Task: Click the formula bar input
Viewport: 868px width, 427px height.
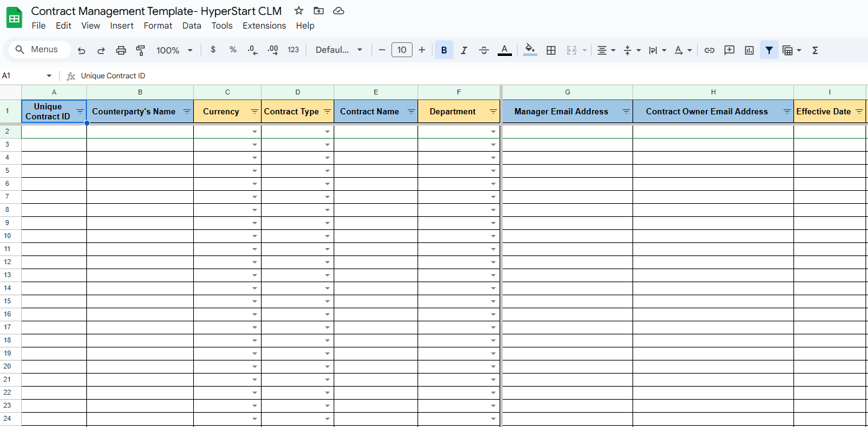Action: point(472,76)
